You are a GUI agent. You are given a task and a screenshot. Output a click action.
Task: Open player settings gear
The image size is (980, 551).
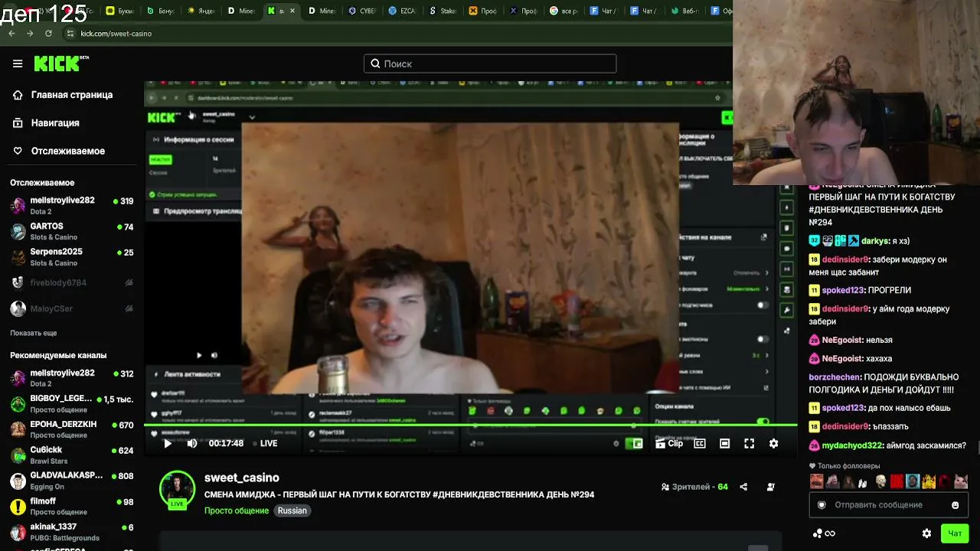point(773,443)
